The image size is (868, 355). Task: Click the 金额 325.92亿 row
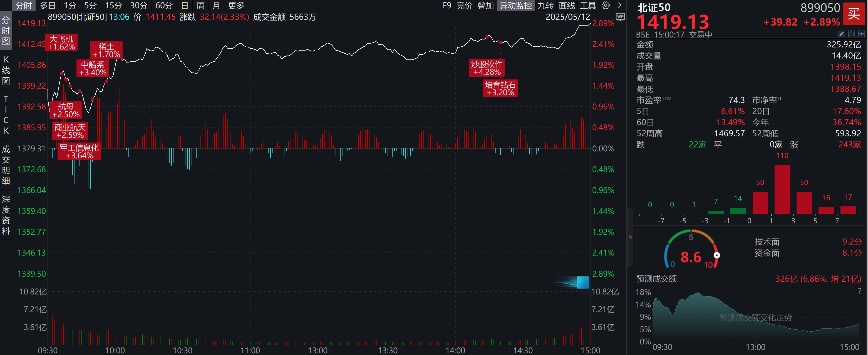coord(748,44)
